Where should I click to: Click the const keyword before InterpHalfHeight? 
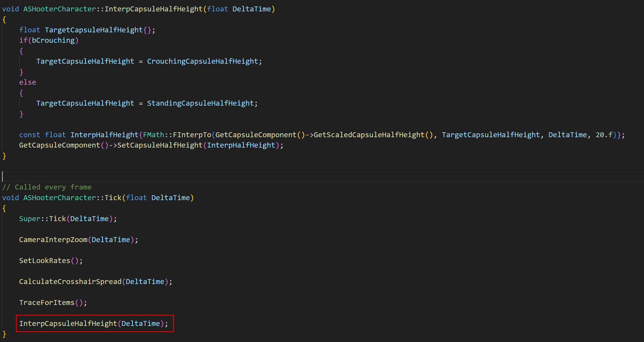(x=30, y=135)
